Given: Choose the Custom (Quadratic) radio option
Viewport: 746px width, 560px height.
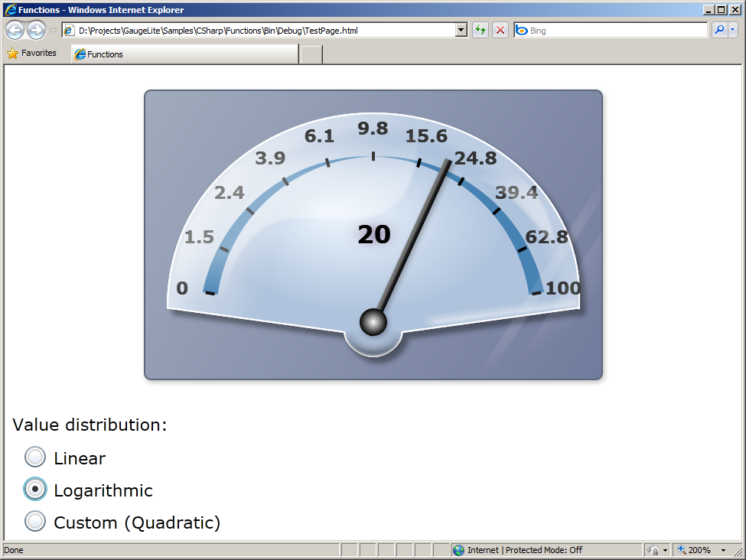Looking at the screenshot, I should tap(35, 522).
